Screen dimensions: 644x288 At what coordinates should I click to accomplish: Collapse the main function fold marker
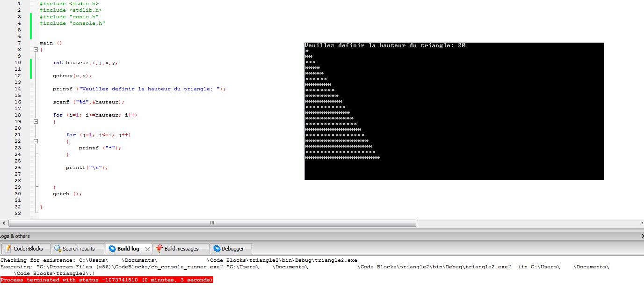36,50
